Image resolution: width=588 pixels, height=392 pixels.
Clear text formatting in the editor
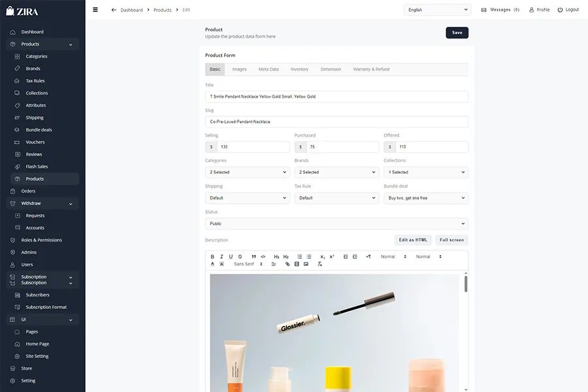pos(319,264)
